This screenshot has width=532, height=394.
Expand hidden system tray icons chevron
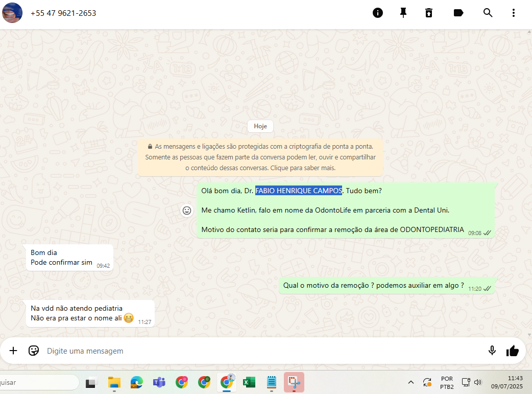point(411,382)
